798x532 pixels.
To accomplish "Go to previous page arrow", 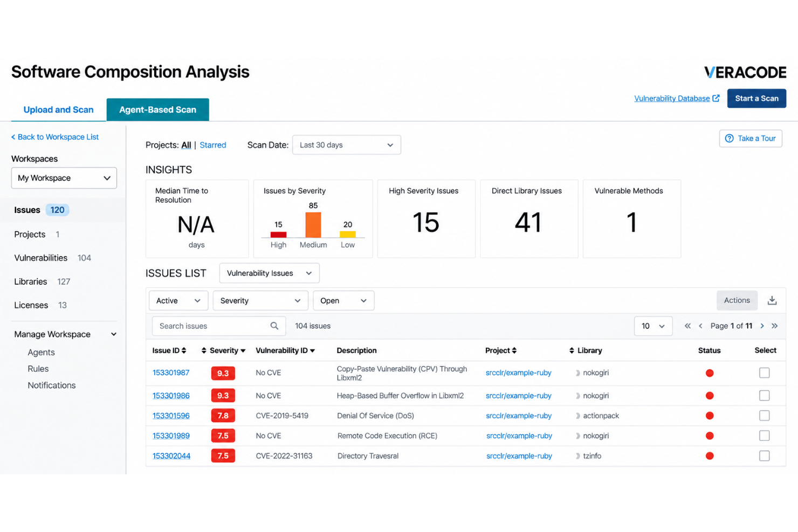I will [700, 326].
